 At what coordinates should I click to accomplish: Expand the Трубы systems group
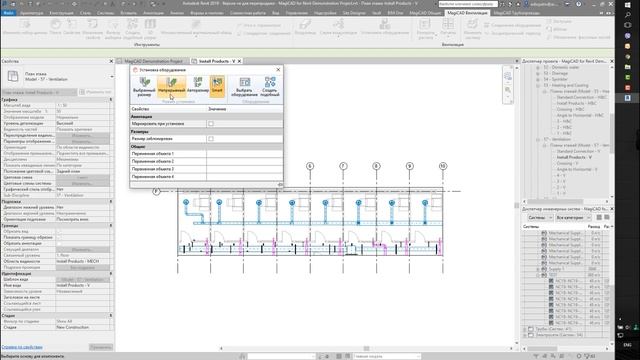point(524,329)
